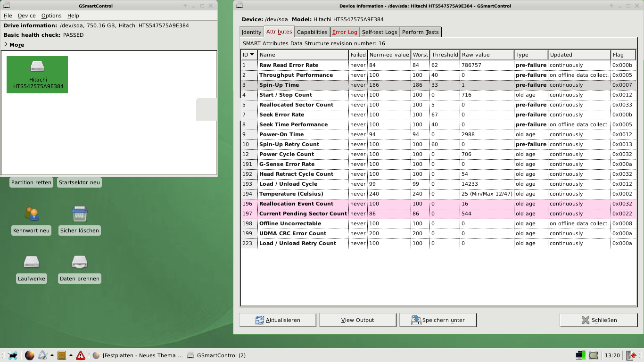Switch to the Identity tab
This screenshot has width=644, height=362.
click(251, 32)
